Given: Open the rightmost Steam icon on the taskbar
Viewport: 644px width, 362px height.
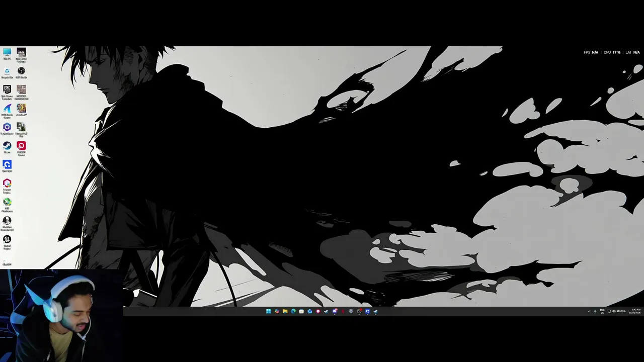Looking at the screenshot, I should pyautogui.click(x=375, y=311).
